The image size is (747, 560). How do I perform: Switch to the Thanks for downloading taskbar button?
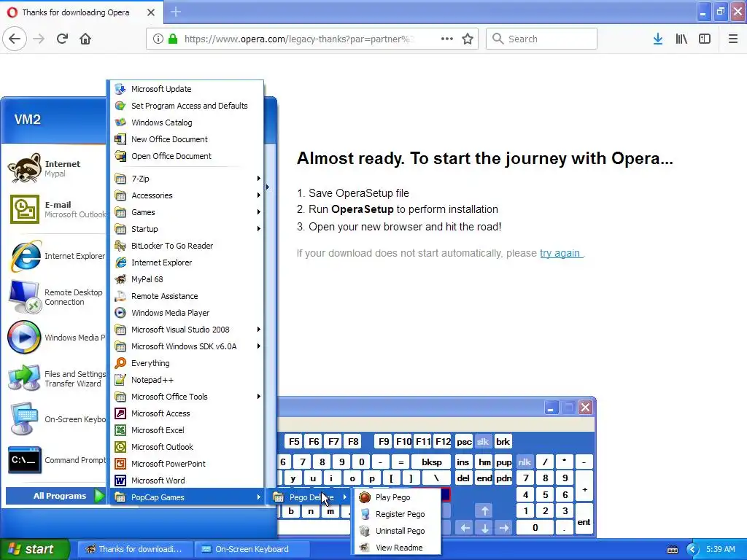(x=135, y=549)
